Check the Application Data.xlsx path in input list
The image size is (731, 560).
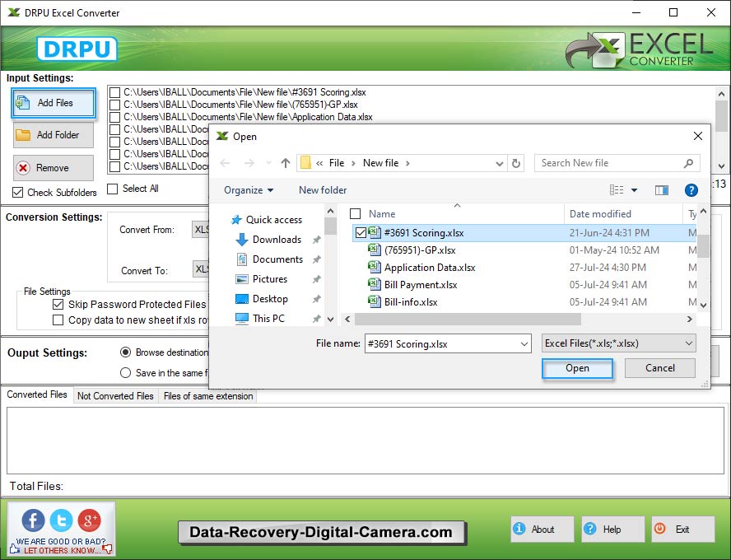click(x=114, y=117)
